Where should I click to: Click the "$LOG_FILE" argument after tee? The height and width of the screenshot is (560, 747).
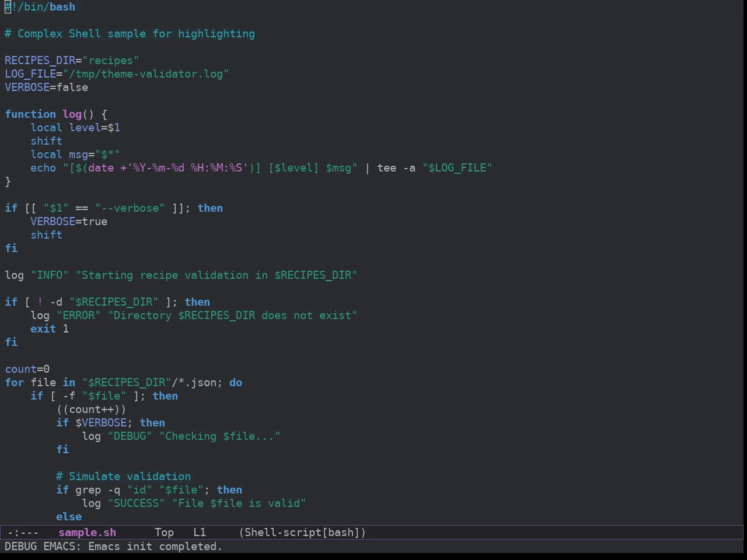tap(457, 168)
